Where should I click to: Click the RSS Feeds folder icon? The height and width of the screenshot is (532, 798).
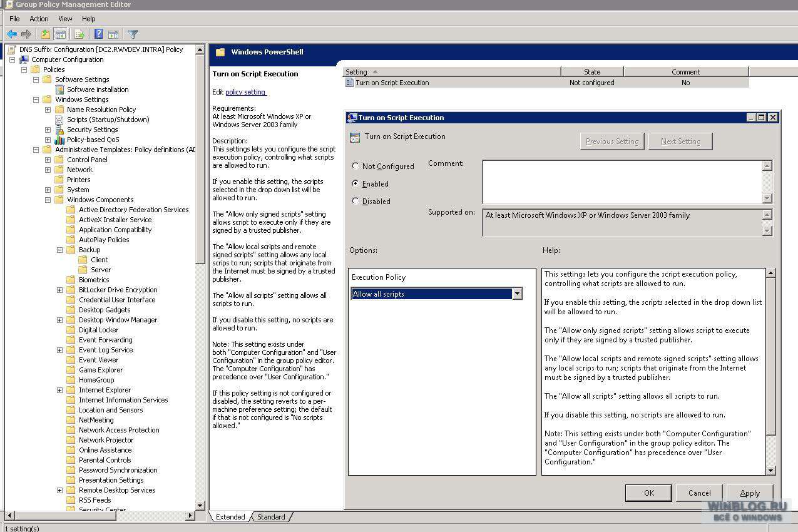pyautogui.click(x=71, y=500)
